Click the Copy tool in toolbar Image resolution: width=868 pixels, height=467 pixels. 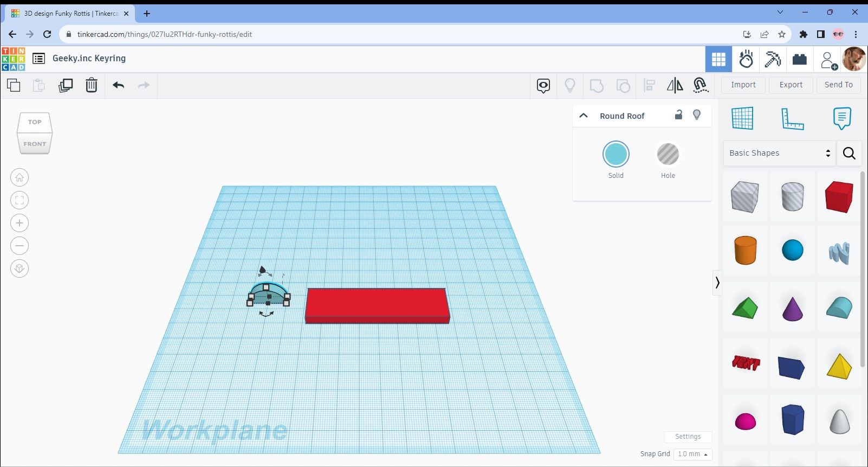pyautogui.click(x=14, y=85)
